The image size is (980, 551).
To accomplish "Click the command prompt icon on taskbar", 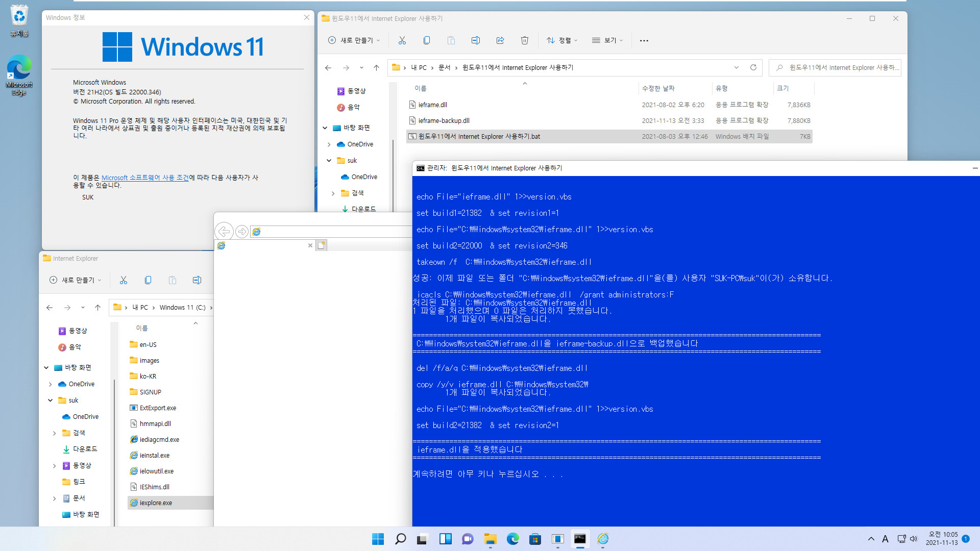I will [580, 539].
